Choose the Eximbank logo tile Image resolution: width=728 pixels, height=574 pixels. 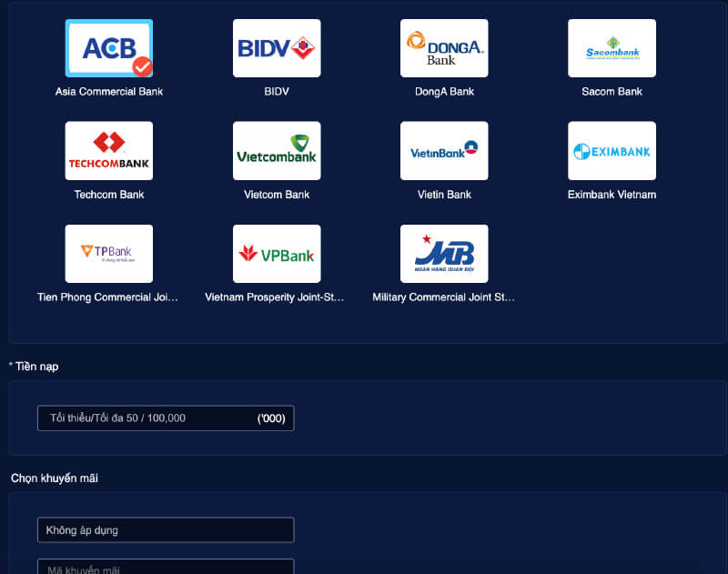tap(612, 151)
